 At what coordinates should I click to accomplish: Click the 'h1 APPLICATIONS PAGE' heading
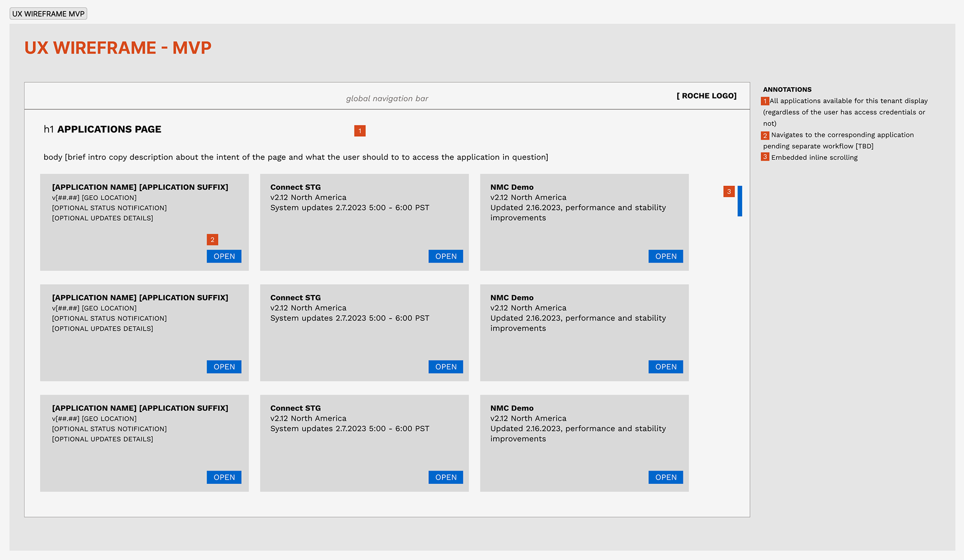pyautogui.click(x=102, y=129)
